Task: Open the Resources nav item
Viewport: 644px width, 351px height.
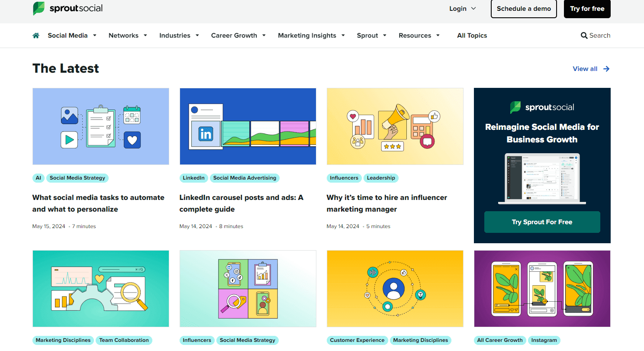Action: click(x=415, y=35)
